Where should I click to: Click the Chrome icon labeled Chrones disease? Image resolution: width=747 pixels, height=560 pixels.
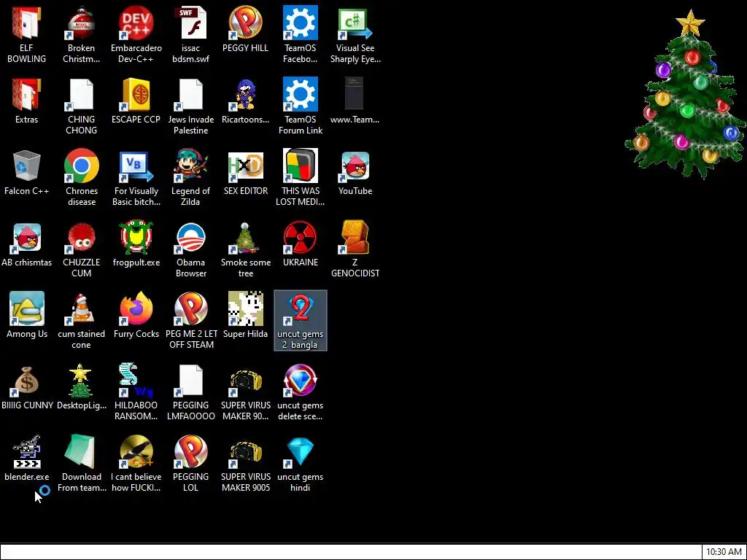pyautogui.click(x=82, y=166)
